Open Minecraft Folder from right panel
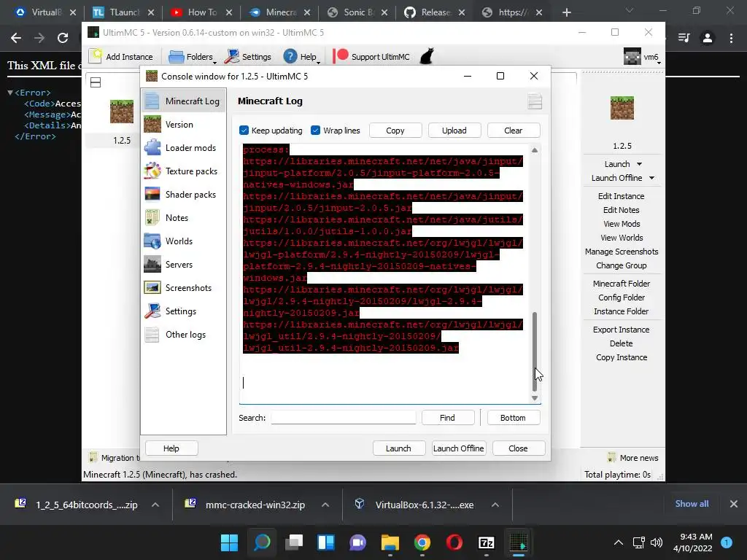The image size is (747, 560). click(x=622, y=284)
